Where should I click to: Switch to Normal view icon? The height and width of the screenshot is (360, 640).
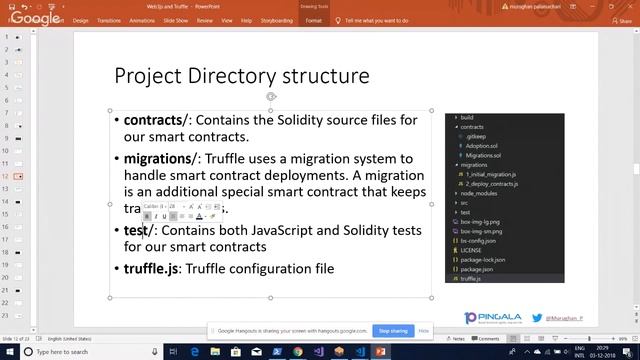tap(513, 339)
